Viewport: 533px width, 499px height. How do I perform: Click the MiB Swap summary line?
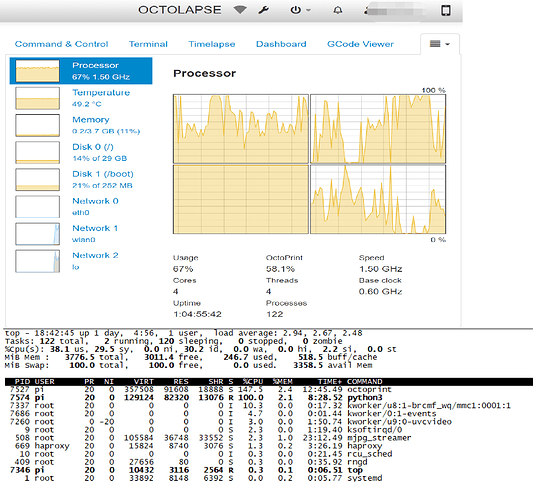(x=189, y=365)
